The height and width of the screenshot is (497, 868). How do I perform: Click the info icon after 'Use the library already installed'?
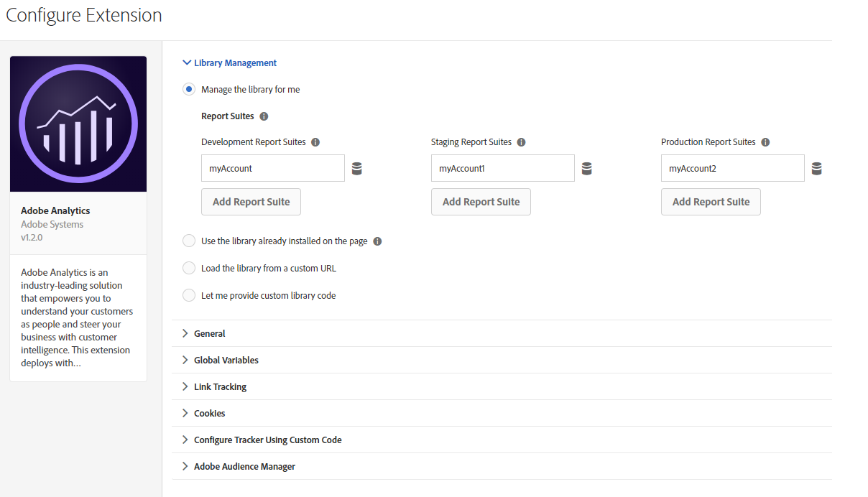377,241
